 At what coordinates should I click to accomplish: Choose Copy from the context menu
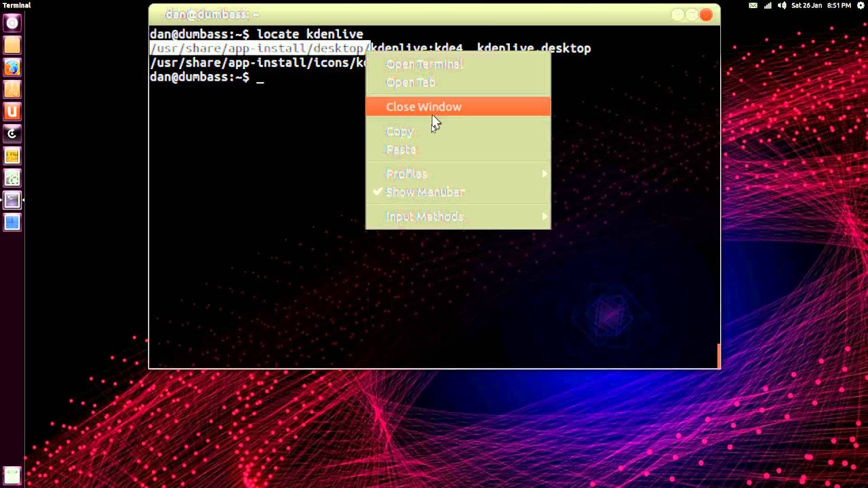coord(458,131)
